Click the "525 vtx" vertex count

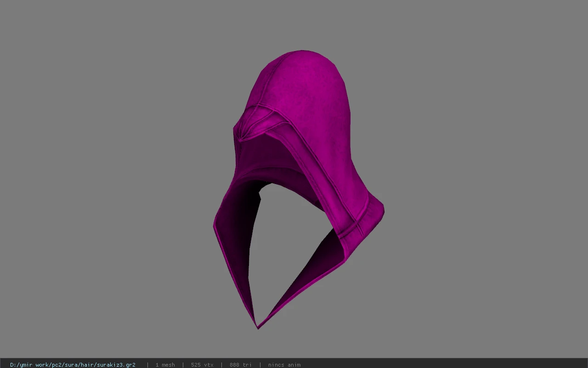(202, 365)
